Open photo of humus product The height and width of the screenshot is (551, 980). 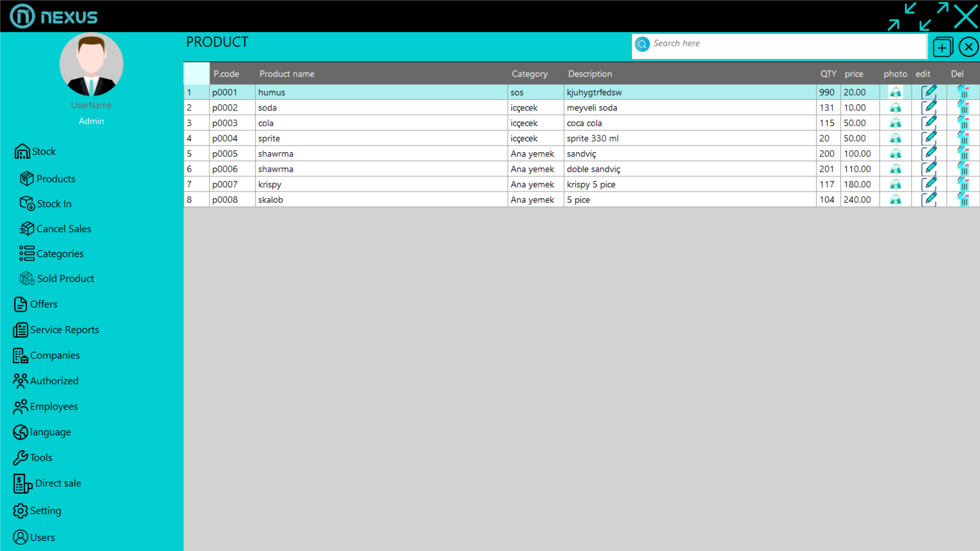click(x=895, y=93)
